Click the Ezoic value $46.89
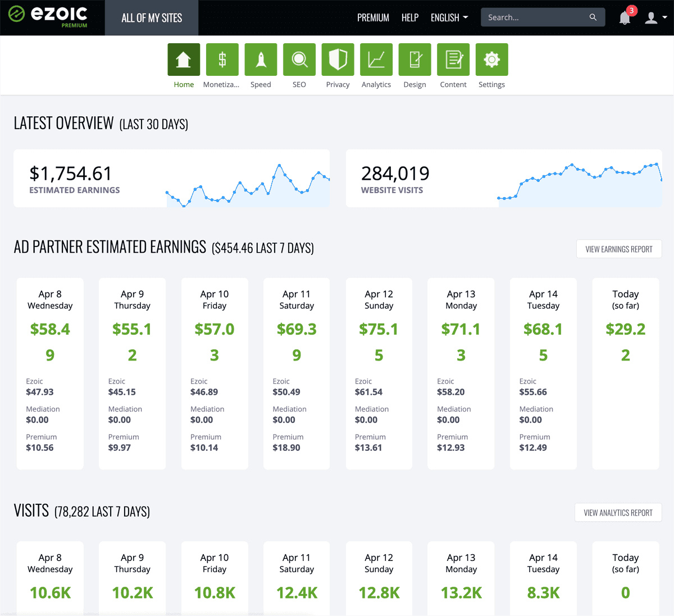The height and width of the screenshot is (616, 674). click(204, 392)
